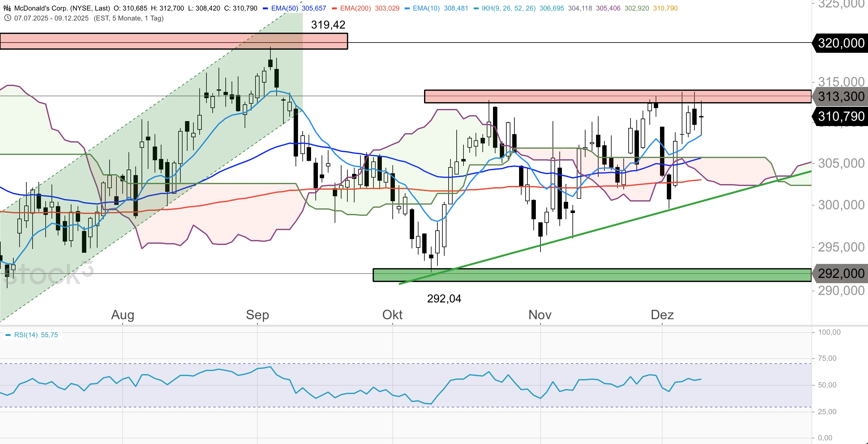
Task: Open the IKH(9, 26, 52, 26) indicator label
Action: (509, 8)
